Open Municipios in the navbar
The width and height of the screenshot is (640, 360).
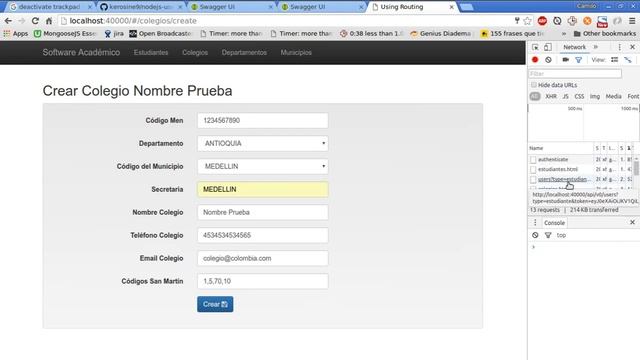click(x=296, y=52)
